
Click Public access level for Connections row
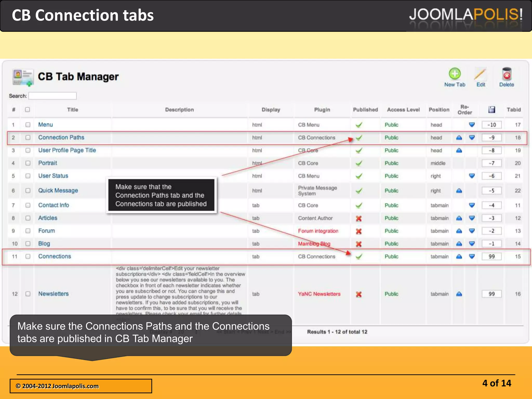(x=391, y=256)
